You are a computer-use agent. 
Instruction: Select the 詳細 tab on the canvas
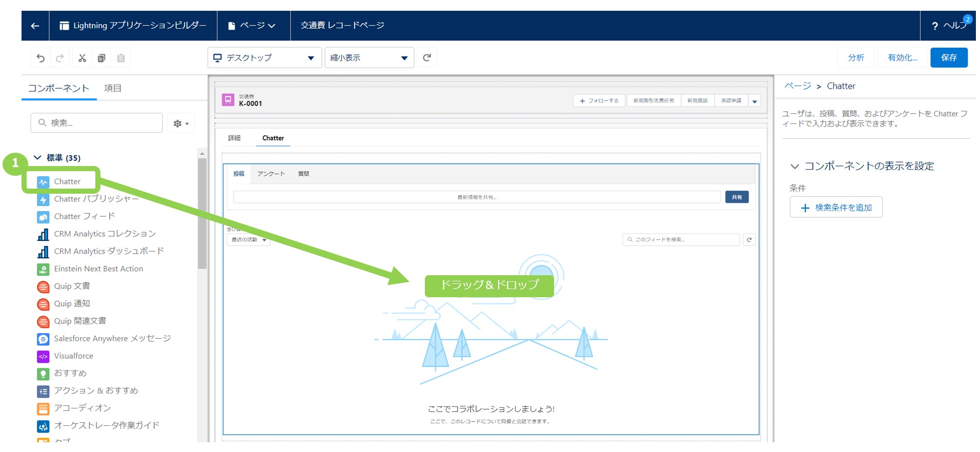(234, 138)
